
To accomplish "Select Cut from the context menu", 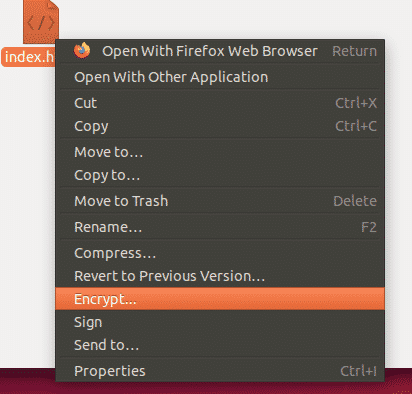I will point(220,103).
